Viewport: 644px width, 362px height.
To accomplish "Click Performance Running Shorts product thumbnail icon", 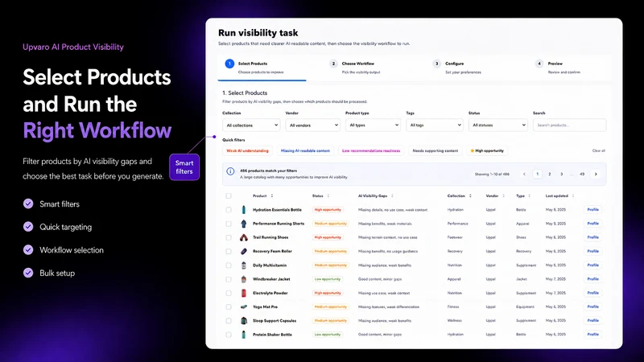I will [244, 224].
